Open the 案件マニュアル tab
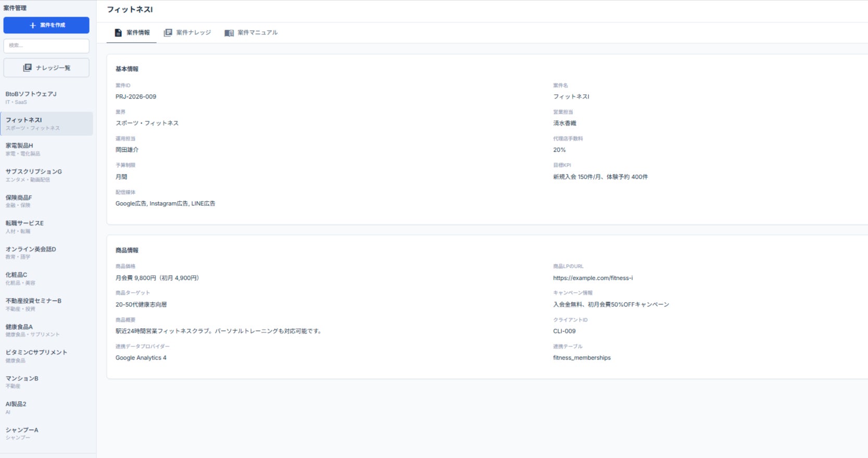 pyautogui.click(x=251, y=33)
